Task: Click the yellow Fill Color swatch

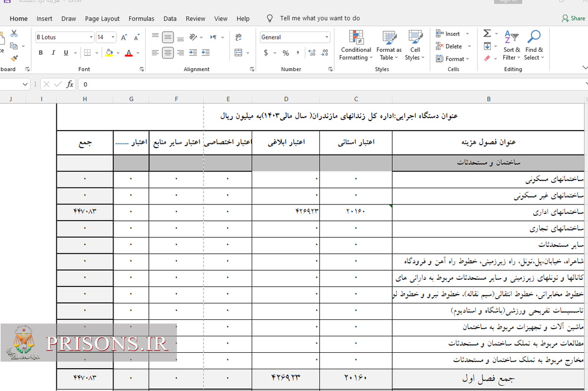Action: pyautogui.click(x=109, y=53)
